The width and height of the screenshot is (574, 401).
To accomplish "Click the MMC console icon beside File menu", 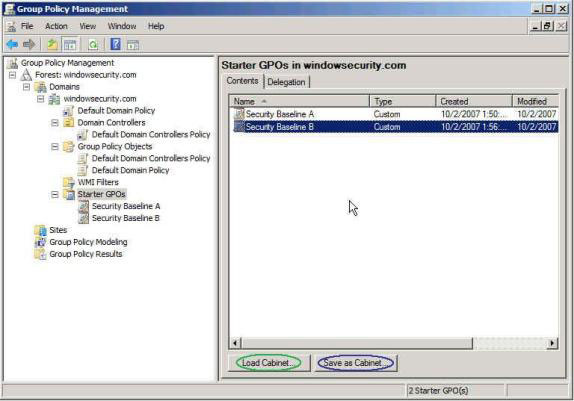I will pyautogui.click(x=11, y=26).
